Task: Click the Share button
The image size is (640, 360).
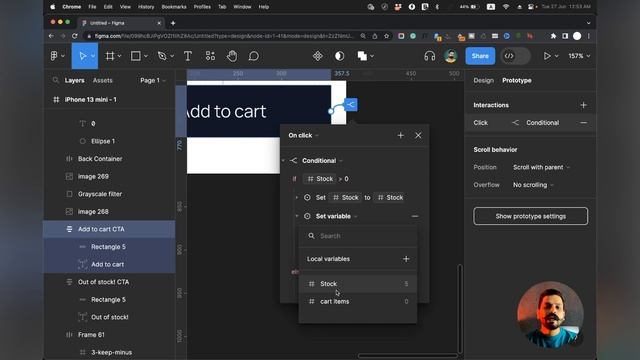Action: tap(480, 56)
